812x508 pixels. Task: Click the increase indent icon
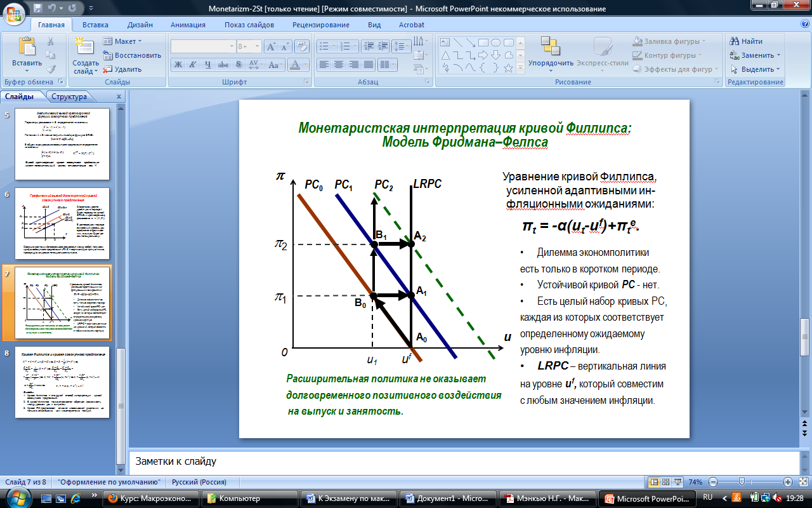pyautogui.click(x=383, y=46)
